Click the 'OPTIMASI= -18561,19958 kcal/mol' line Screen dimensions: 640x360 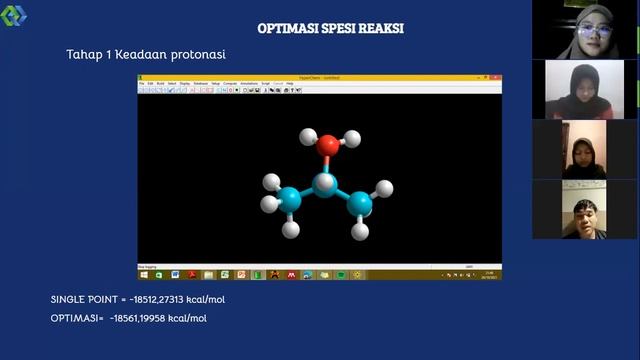point(129,318)
